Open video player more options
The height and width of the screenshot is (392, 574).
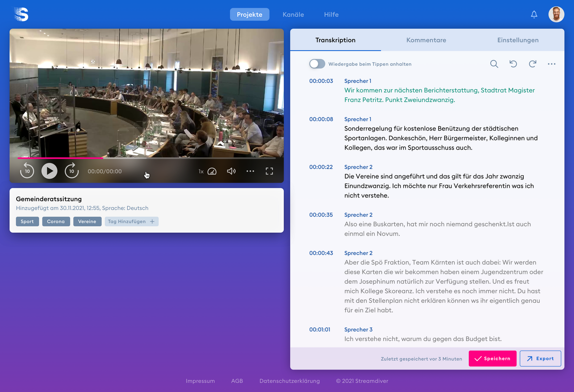coord(250,171)
